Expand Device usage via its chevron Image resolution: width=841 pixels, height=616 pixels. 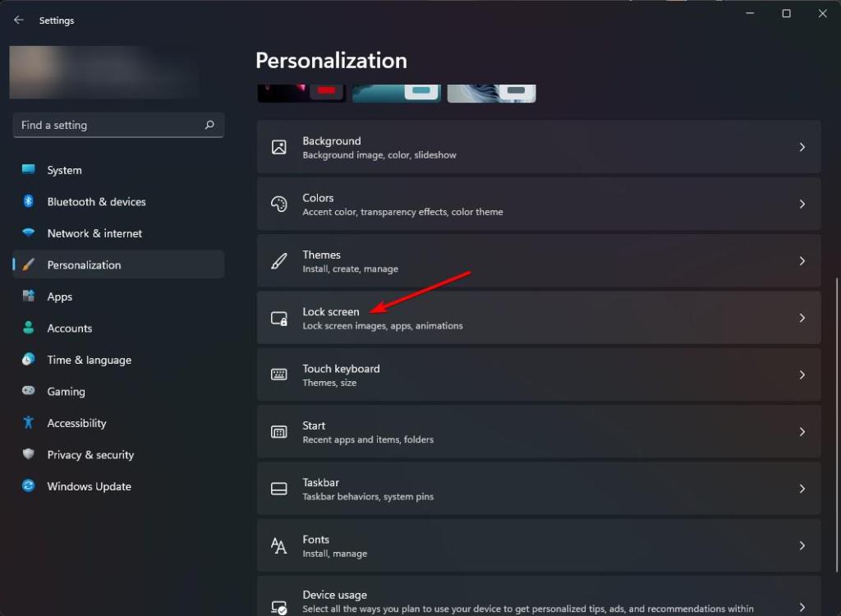click(802, 607)
